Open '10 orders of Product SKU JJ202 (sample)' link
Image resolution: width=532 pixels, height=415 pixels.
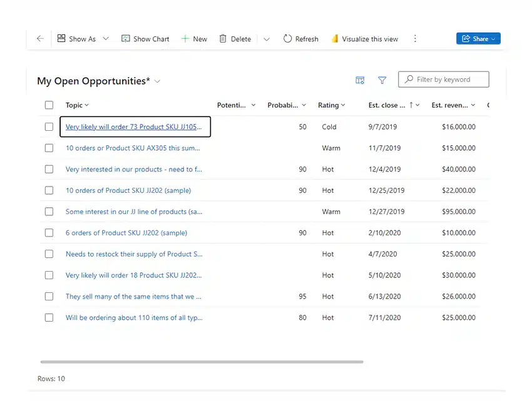[x=128, y=190]
